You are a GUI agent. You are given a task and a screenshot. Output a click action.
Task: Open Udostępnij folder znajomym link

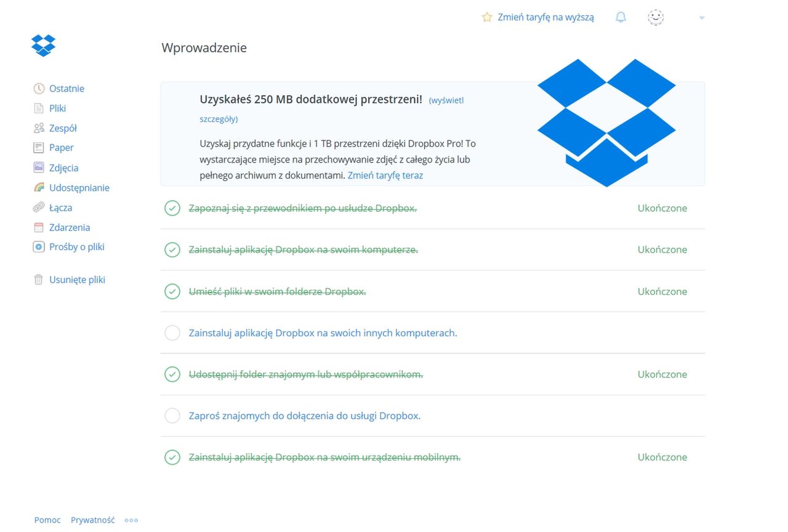305,374
